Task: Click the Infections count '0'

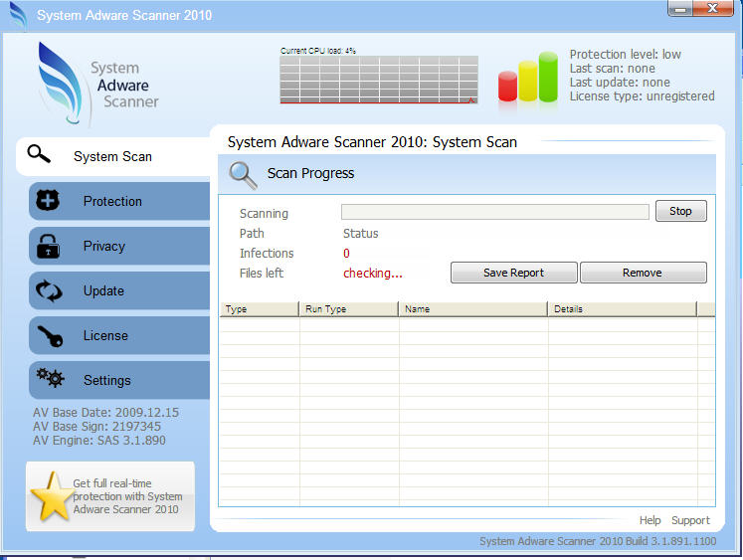Action: (x=346, y=254)
